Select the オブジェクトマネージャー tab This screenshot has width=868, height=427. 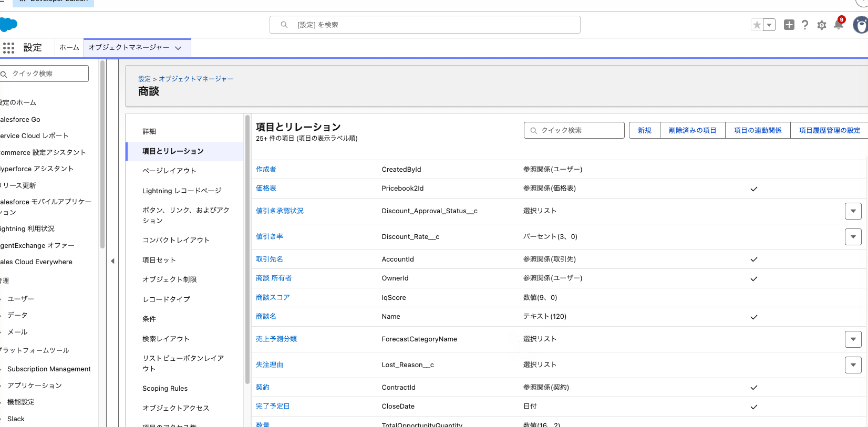(129, 47)
